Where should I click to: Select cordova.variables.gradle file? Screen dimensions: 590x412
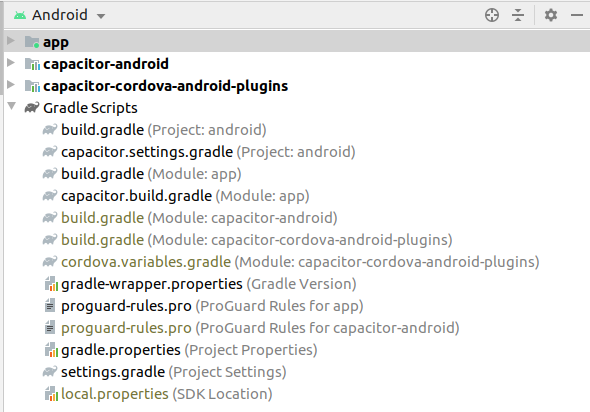300,262
